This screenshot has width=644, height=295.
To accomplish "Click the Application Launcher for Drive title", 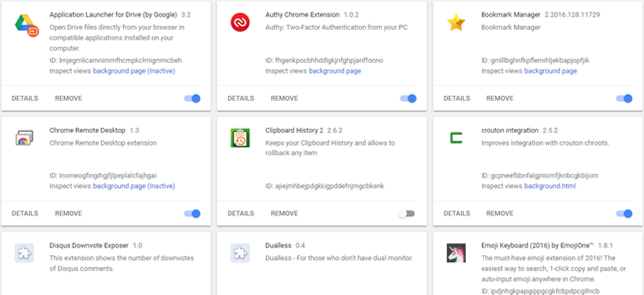I will pyautogui.click(x=113, y=15).
